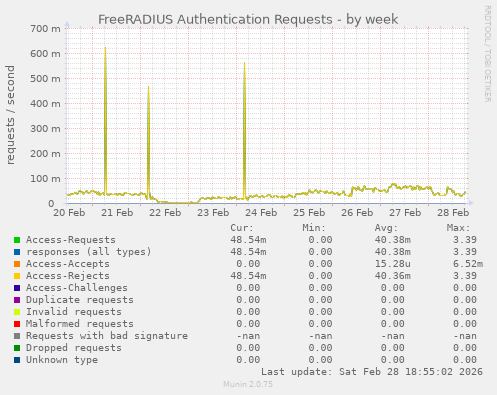Click Access-Accepts average value 15.28u
Image resolution: width=497 pixels, height=395 pixels.
392,264
